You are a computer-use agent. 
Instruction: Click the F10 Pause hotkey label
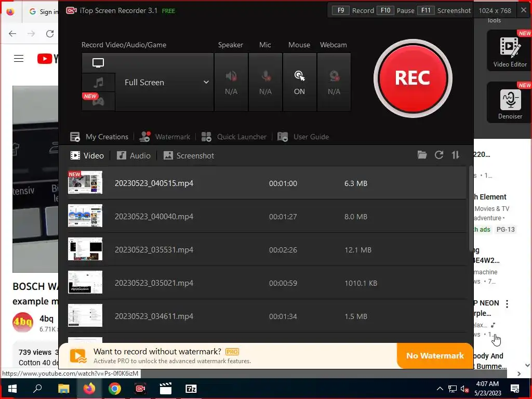point(395,10)
